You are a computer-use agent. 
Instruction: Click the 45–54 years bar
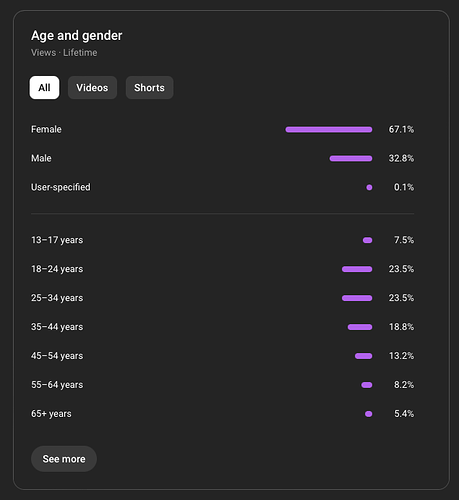point(364,356)
